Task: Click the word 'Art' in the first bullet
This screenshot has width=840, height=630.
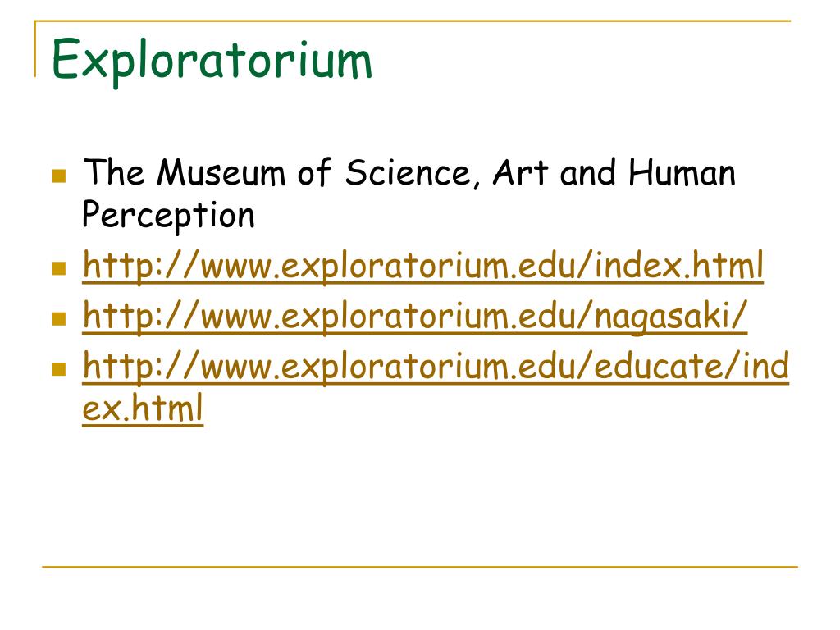Action: tap(520, 172)
